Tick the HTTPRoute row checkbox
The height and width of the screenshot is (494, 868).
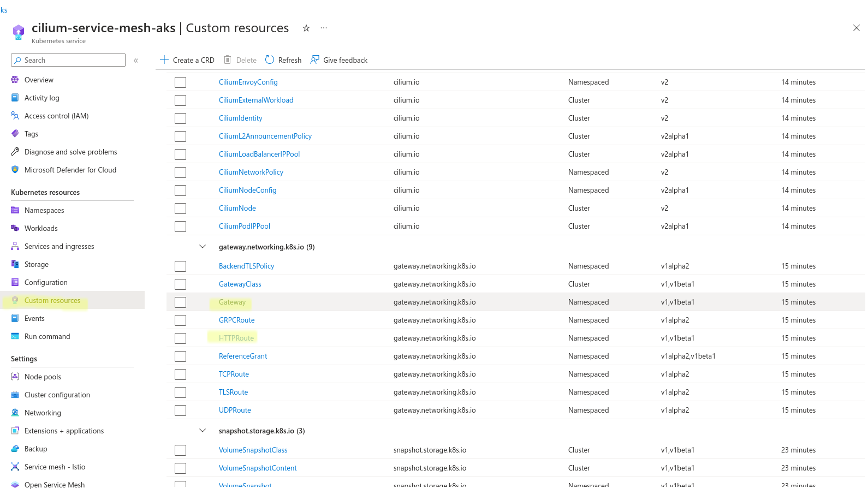coord(180,338)
